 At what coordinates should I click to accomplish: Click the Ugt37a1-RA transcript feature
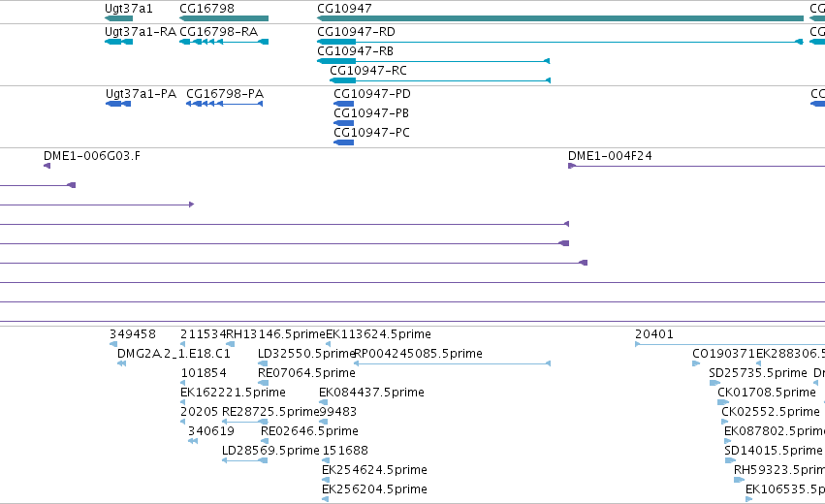tap(119, 42)
